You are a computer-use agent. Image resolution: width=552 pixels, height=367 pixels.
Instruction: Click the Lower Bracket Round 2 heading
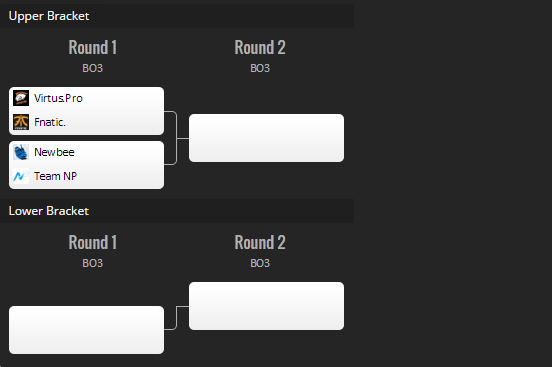(x=260, y=243)
